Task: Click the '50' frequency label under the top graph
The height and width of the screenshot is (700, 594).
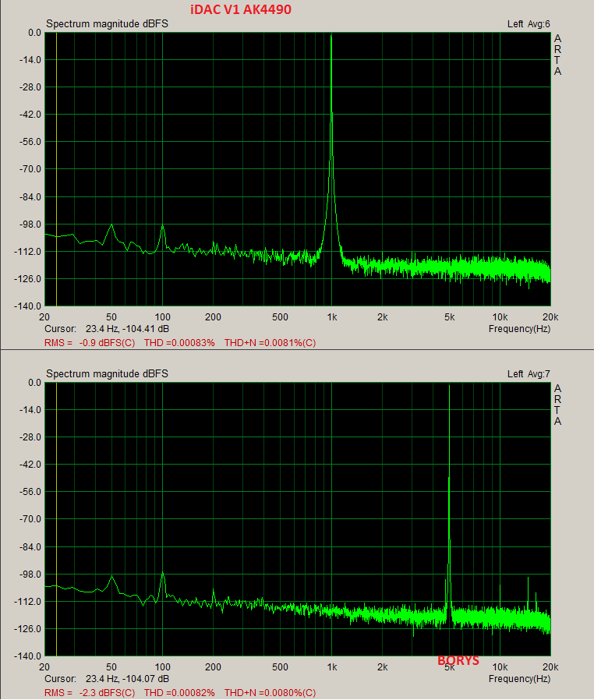Action: (111, 317)
